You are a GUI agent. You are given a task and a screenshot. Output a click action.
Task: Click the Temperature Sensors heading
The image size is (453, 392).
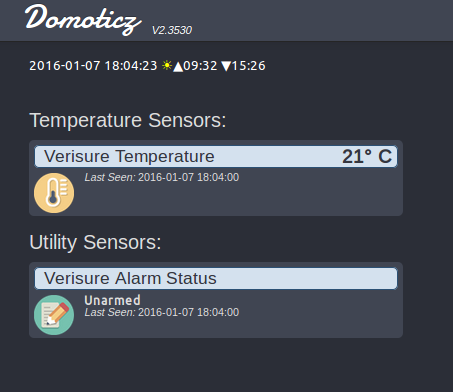[128, 120]
